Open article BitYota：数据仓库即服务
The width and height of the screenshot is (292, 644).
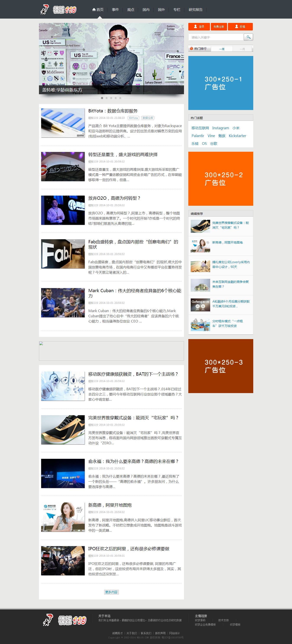point(113,111)
